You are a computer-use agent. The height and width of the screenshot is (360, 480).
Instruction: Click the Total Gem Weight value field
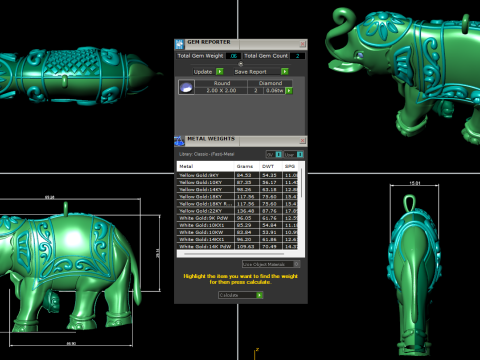233,56
